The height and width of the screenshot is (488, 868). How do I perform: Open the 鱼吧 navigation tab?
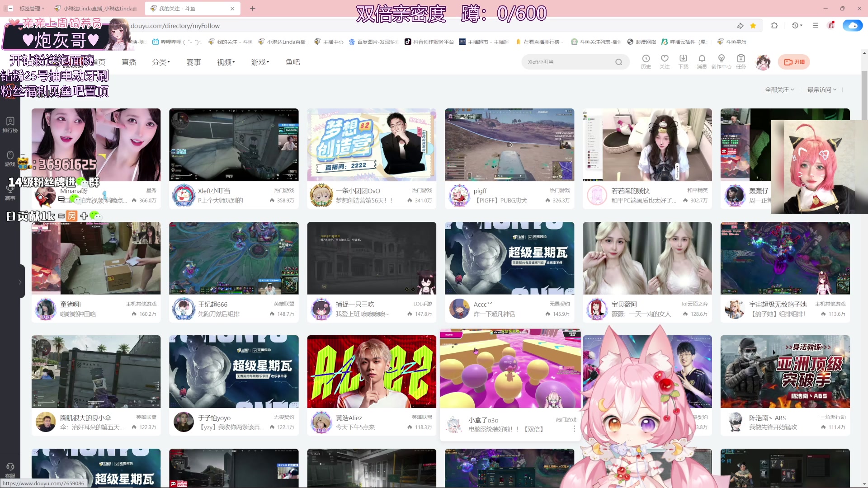click(x=292, y=62)
